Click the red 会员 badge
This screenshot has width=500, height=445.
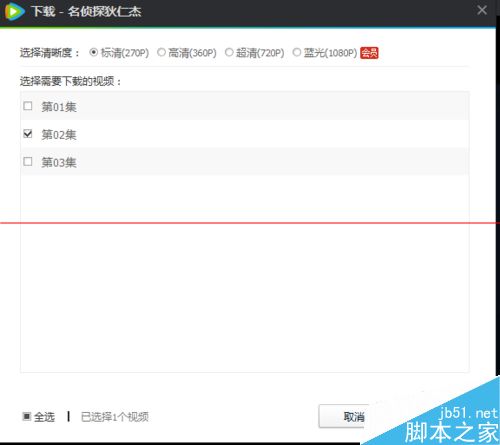click(x=369, y=53)
